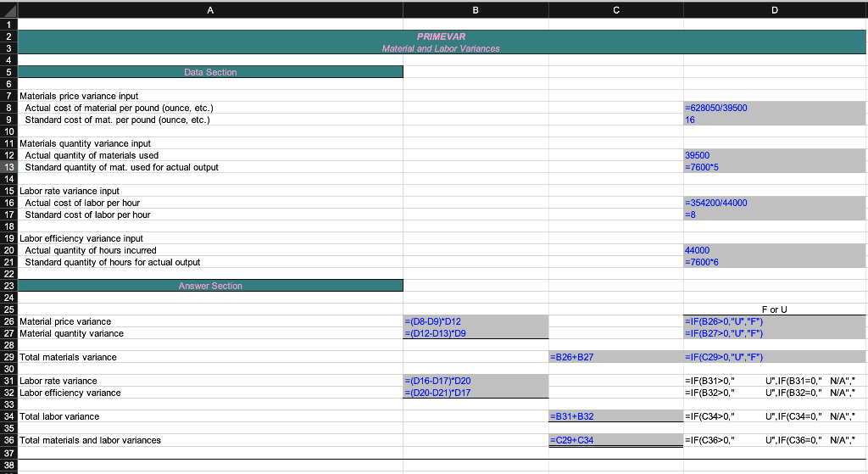Select the cell with formula =7600*6
Viewport: 868px width, 474px height.
pyautogui.click(x=775, y=262)
